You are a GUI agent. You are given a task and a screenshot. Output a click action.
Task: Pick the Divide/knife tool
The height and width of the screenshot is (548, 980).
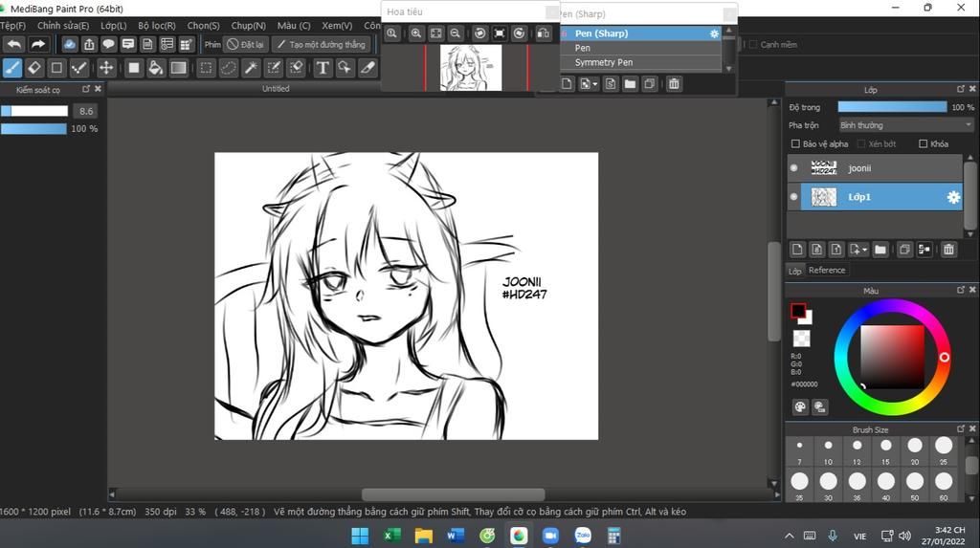[x=367, y=68]
